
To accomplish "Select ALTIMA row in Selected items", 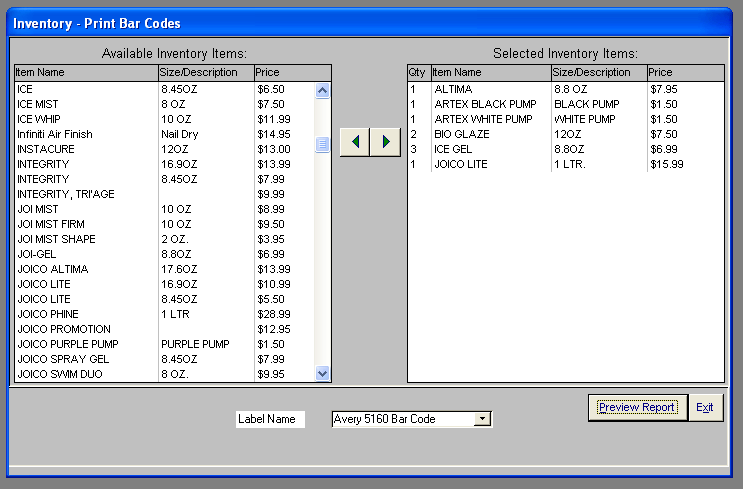I will click(566, 89).
